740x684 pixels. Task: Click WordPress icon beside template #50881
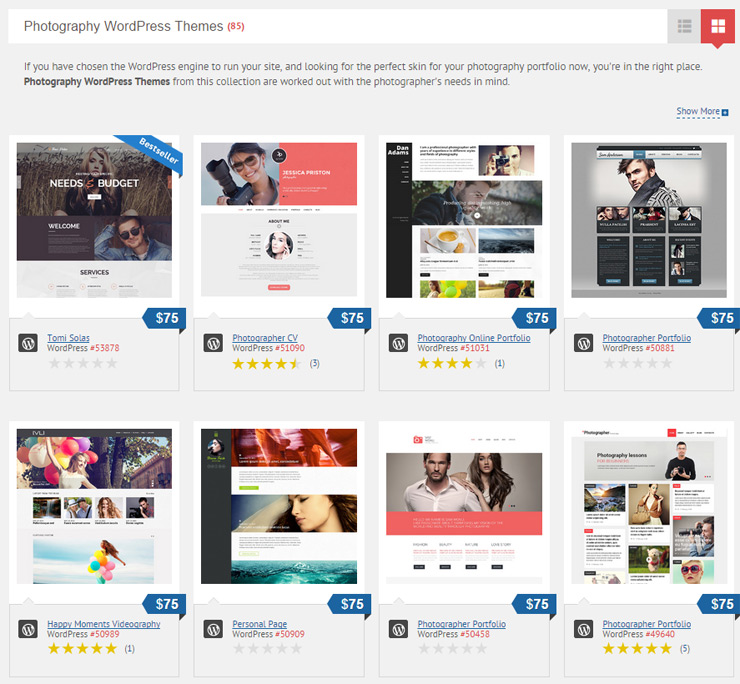[x=583, y=343]
